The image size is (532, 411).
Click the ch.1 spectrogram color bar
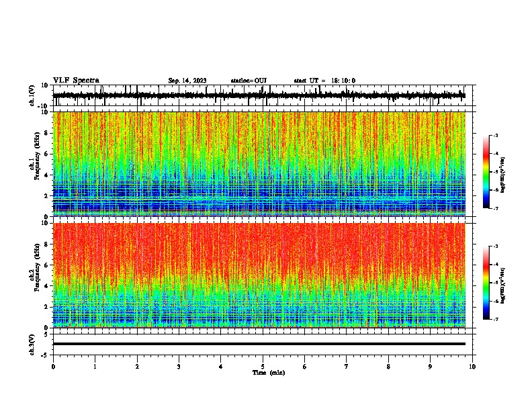(x=486, y=172)
